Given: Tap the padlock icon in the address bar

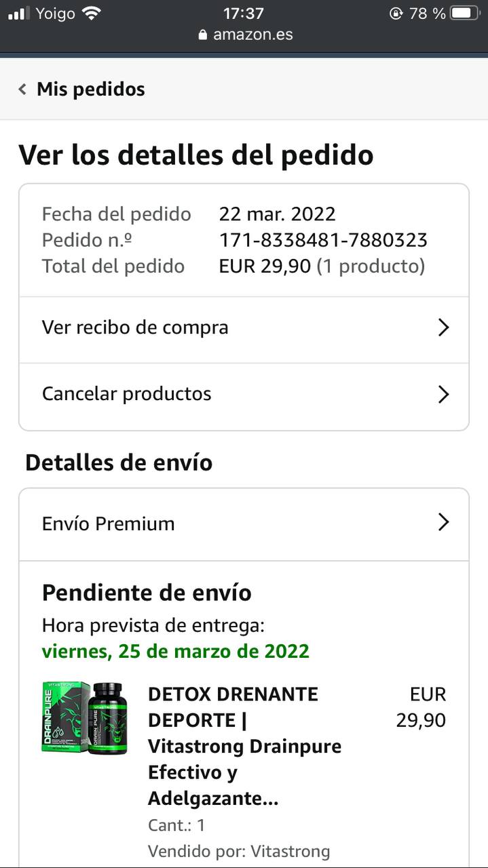Looking at the screenshot, I should tap(202, 35).
